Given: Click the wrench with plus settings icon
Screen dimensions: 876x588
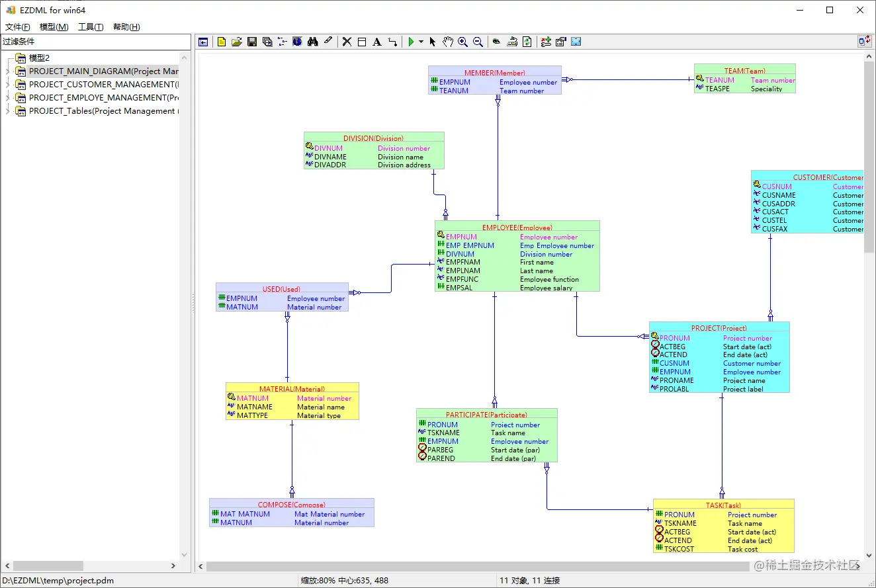Looking at the screenshot, I should click(x=546, y=42).
